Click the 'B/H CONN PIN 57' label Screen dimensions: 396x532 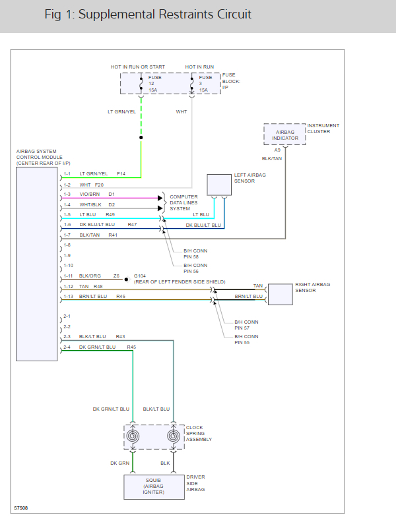click(247, 325)
